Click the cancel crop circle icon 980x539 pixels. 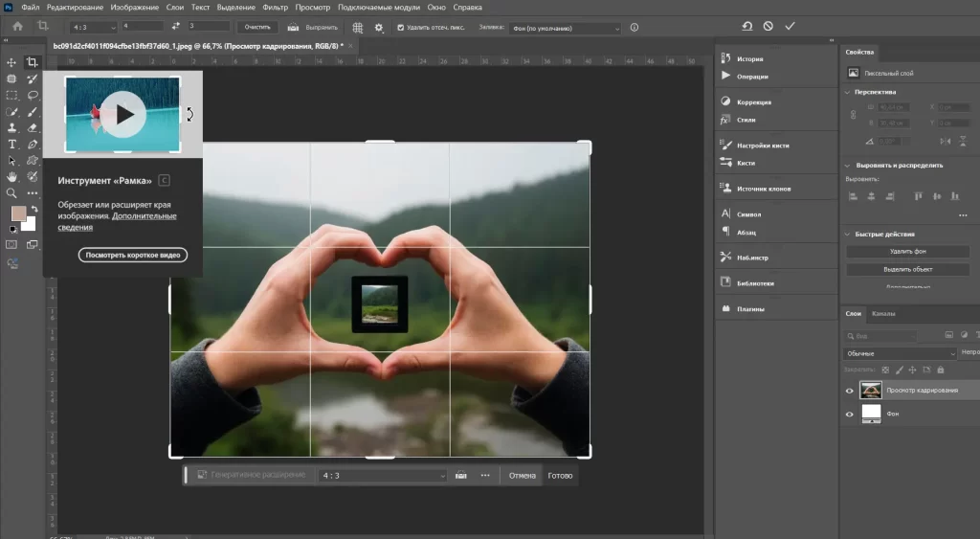pyautogui.click(x=768, y=26)
